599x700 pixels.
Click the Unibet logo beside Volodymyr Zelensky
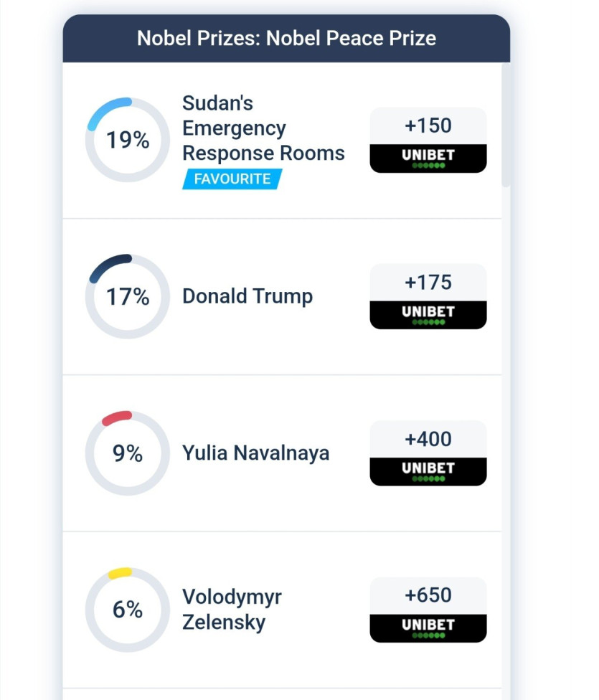point(428,628)
